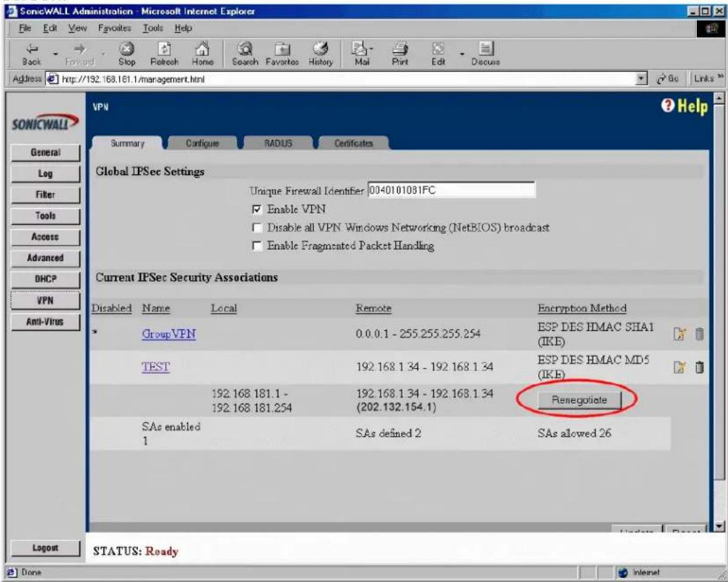The height and width of the screenshot is (582, 728).
Task: Open the Advanced sidebar section
Action: click(x=45, y=258)
